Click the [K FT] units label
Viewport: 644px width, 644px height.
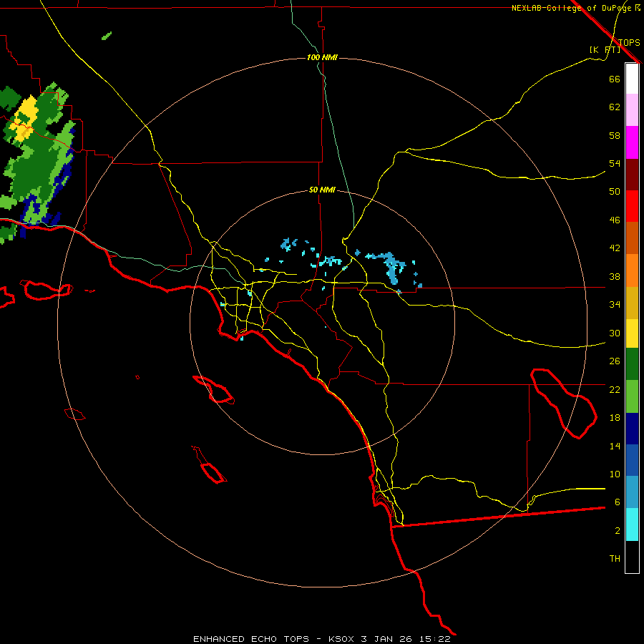pos(605,49)
